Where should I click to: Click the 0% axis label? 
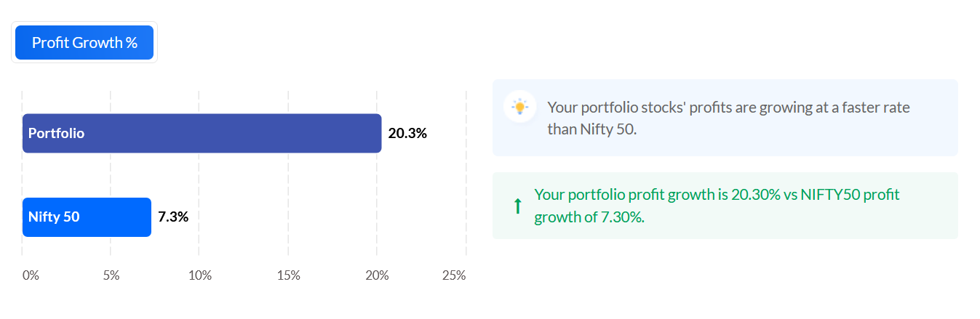(x=31, y=276)
